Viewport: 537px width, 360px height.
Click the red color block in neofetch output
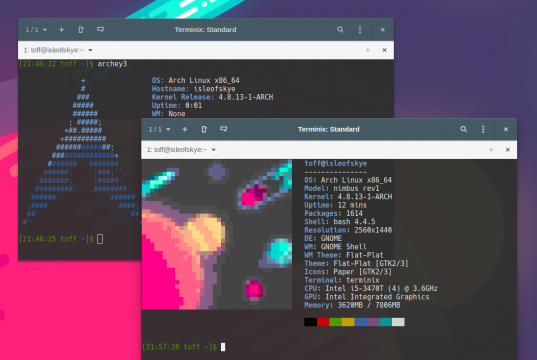pos(323,322)
